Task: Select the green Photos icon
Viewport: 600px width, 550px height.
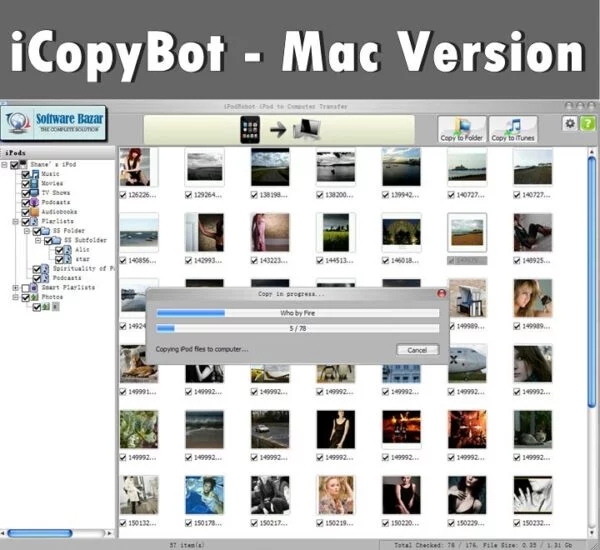Action: [x=34, y=297]
